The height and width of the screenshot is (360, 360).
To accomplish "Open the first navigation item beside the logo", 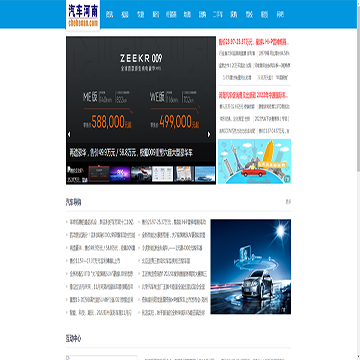I will tap(109, 15).
